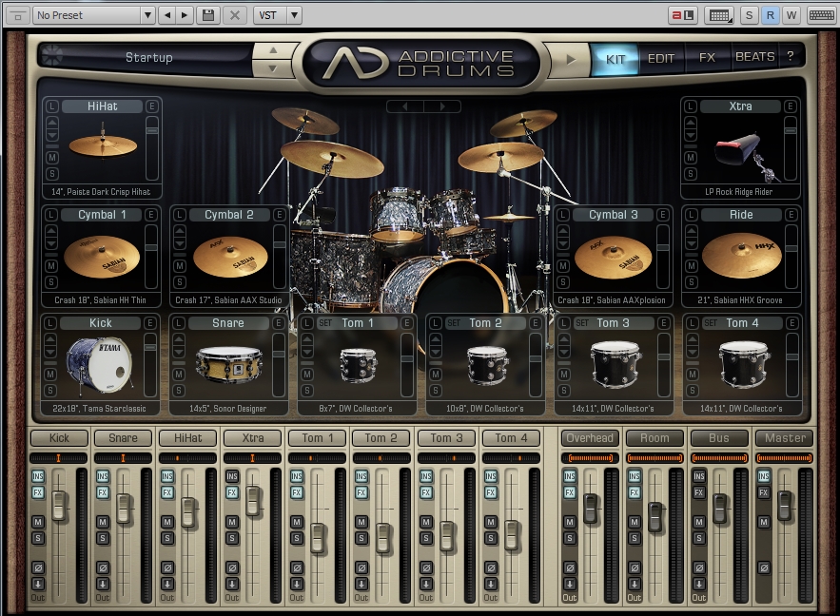840x616 pixels.
Task: Open the Cymbal 3 edit (E) icon
Action: pyautogui.click(x=663, y=215)
